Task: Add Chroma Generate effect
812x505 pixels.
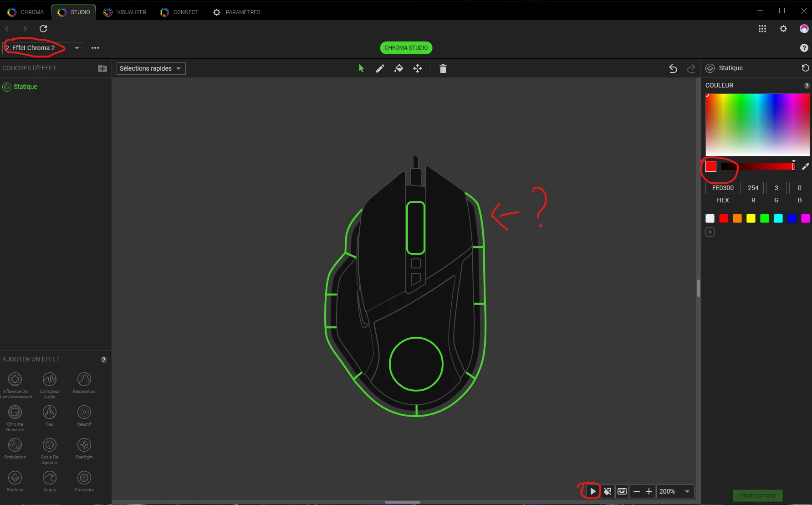Action: pos(15,418)
